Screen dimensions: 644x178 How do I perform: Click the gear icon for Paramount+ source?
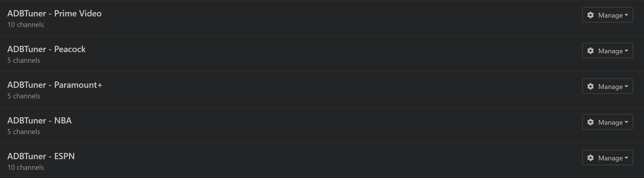click(590, 87)
